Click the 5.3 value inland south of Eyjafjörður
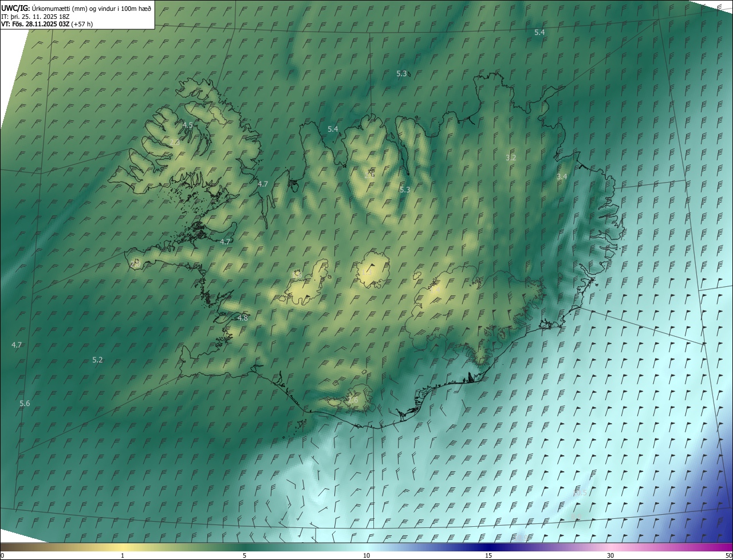 pos(405,190)
